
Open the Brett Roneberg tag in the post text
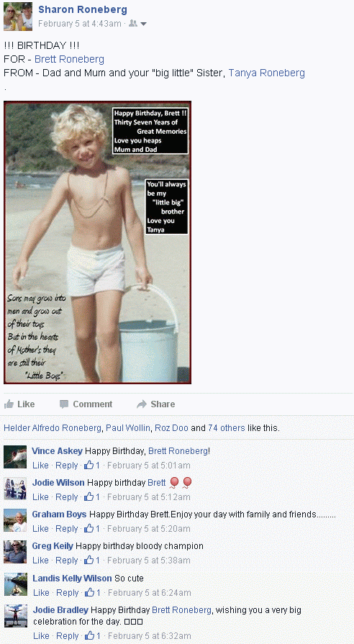point(69,59)
